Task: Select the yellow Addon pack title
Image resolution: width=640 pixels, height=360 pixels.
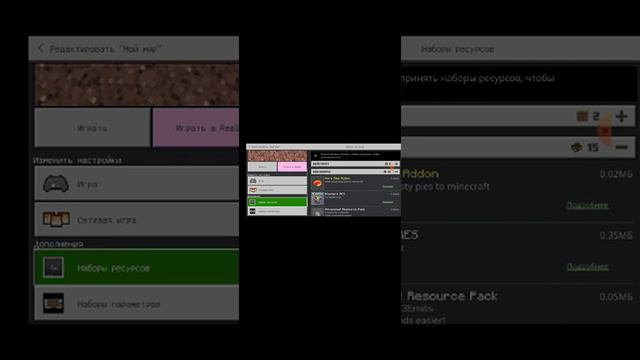Action: click(x=420, y=174)
